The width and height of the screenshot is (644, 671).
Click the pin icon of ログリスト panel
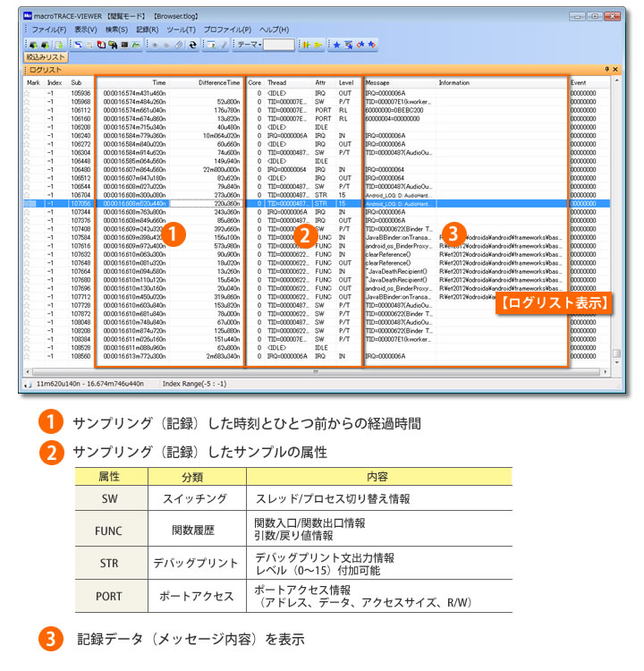click(x=606, y=69)
